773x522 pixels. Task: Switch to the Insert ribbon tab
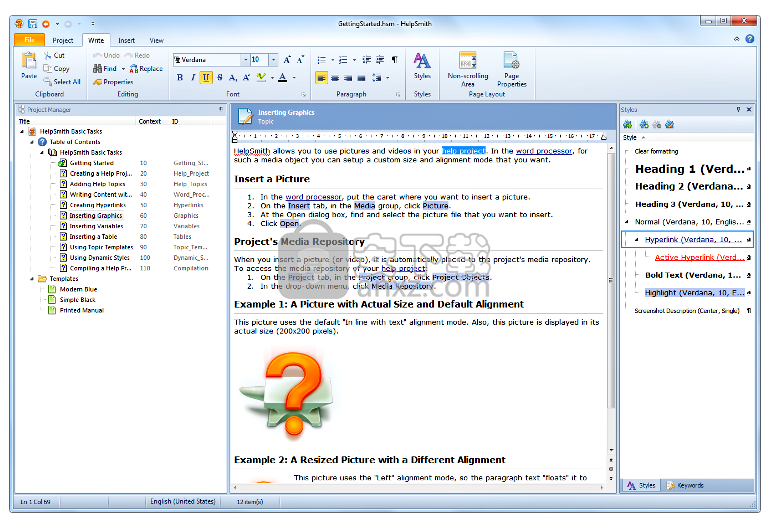click(126, 40)
